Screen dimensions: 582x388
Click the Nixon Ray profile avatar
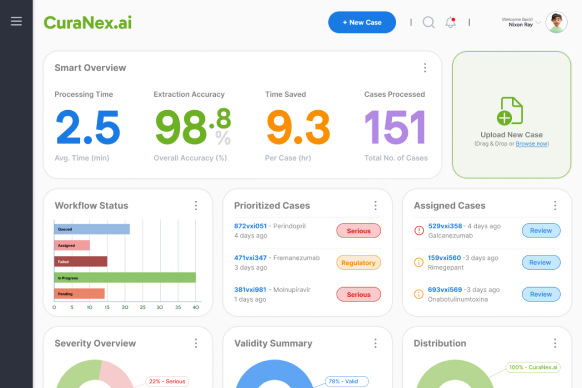click(x=556, y=22)
